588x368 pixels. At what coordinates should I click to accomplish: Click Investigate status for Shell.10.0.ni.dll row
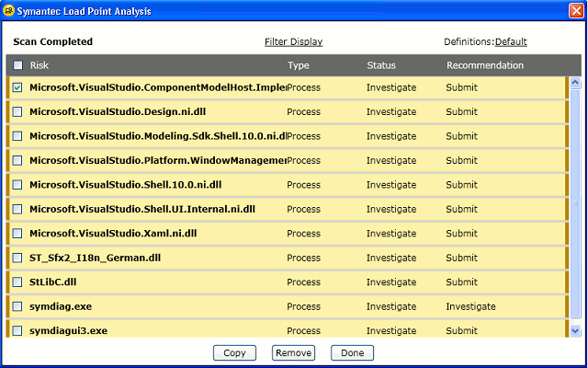click(391, 185)
